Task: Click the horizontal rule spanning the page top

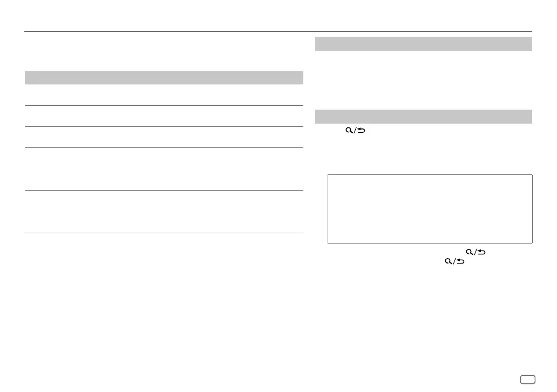Action: click(278, 31)
